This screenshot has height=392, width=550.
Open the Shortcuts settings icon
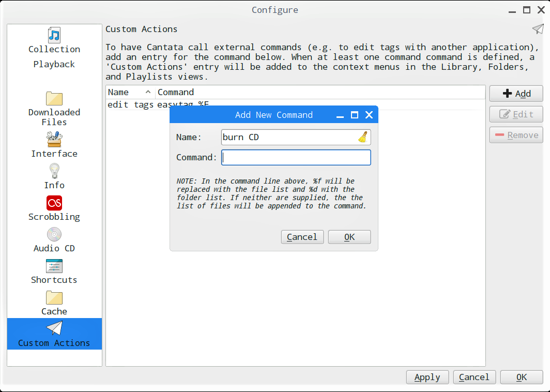[x=54, y=266]
